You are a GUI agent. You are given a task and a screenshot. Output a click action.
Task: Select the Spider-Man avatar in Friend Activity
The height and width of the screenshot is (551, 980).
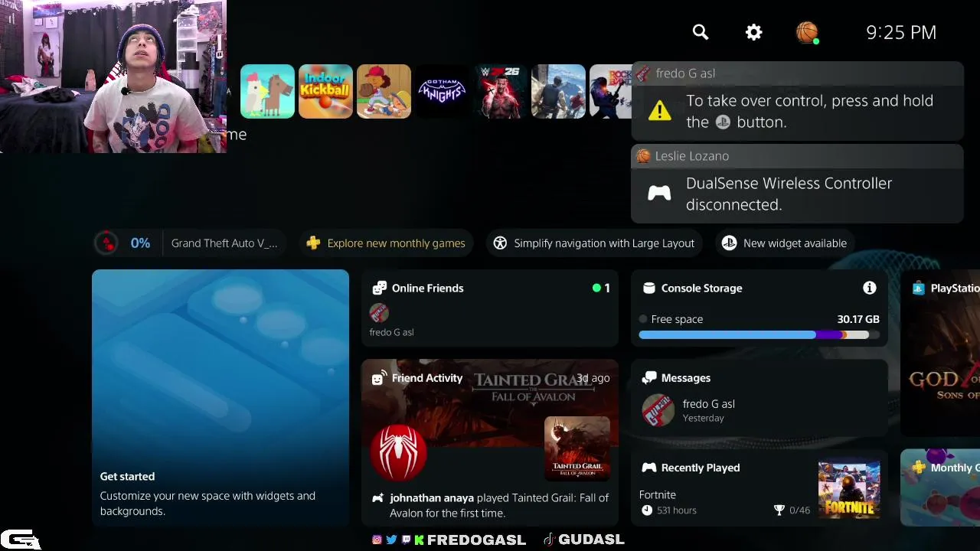398,453
